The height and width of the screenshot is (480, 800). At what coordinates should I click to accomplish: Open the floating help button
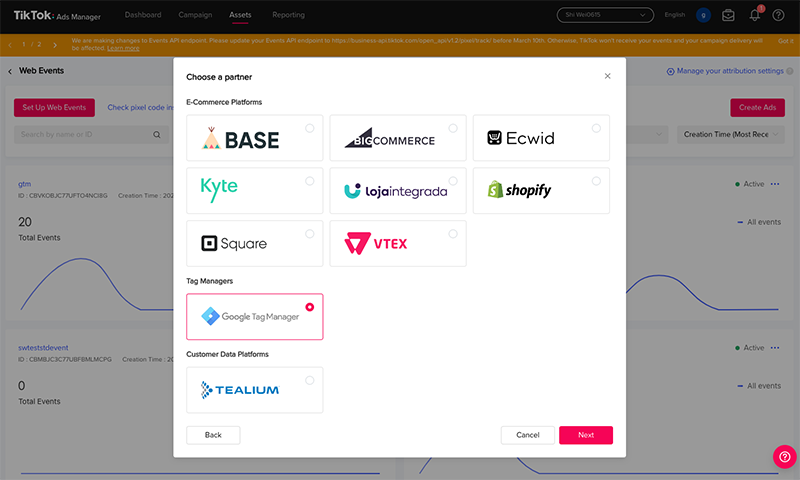[x=784, y=457]
